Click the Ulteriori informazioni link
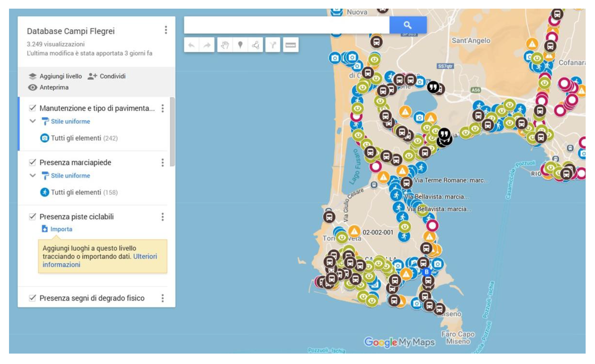Viewport: 595px width, 364px height. click(145, 256)
